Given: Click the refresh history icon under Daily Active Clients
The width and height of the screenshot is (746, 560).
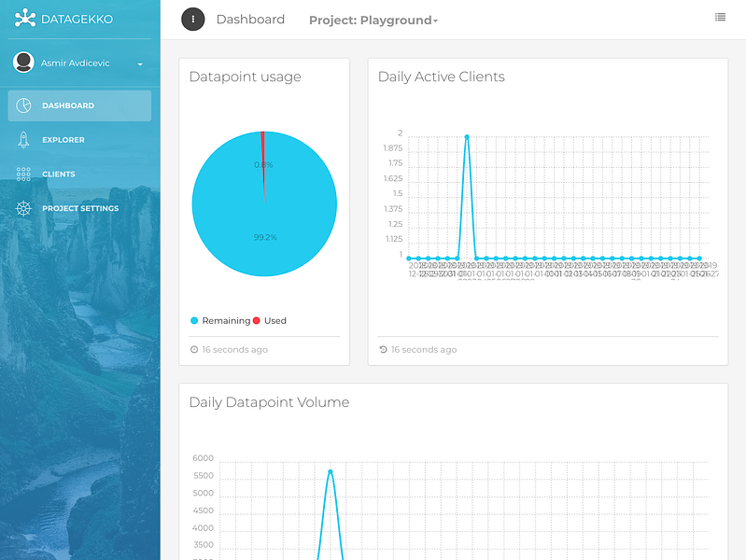Looking at the screenshot, I should (383, 350).
